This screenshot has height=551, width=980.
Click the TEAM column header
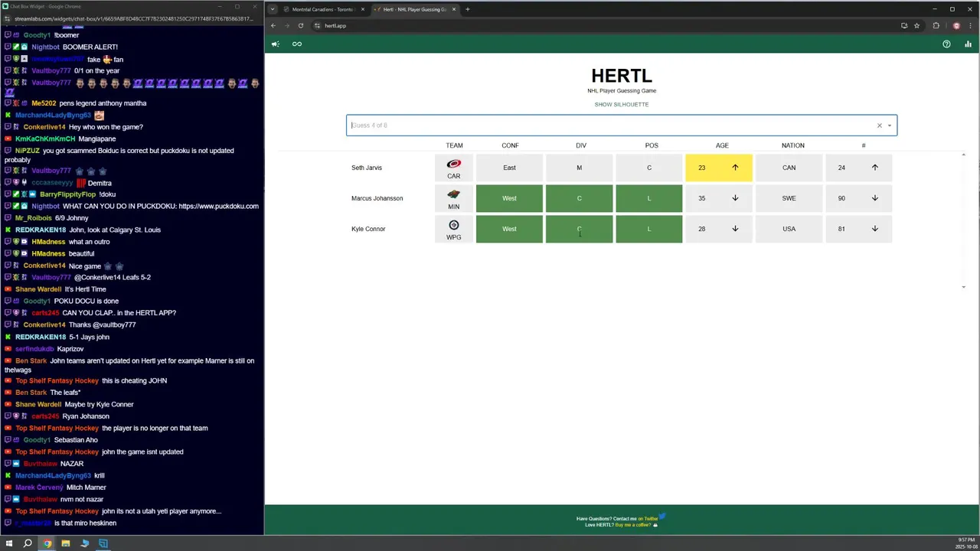click(454, 145)
